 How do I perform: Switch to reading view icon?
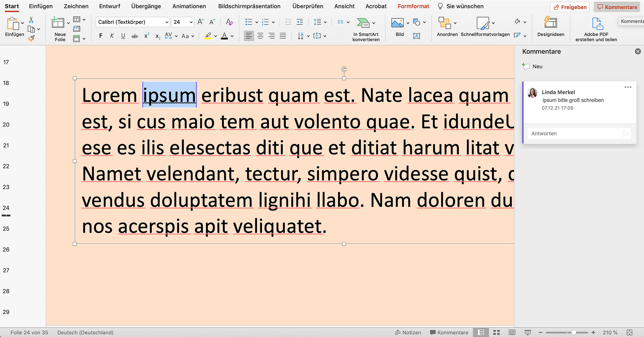pos(512,332)
